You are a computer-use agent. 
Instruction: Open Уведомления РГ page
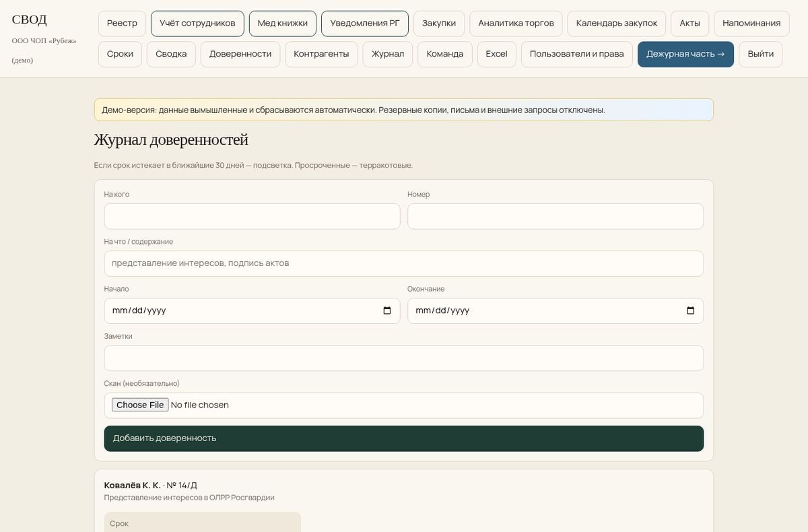click(365, 23)
